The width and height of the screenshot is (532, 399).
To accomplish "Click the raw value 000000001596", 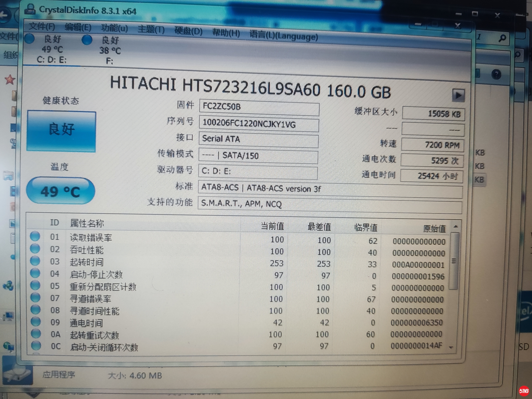I will pyautogui.click(x=418, y=277).
